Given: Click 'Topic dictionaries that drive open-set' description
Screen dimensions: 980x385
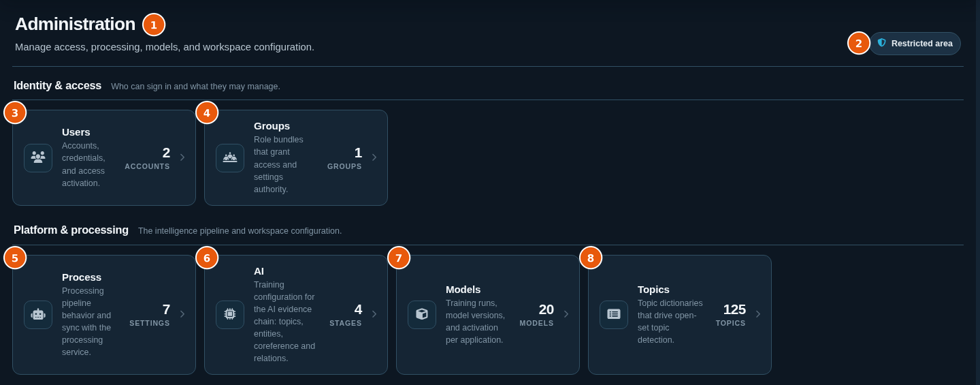Looking at the screenshot, I should [x=670, y=321].
